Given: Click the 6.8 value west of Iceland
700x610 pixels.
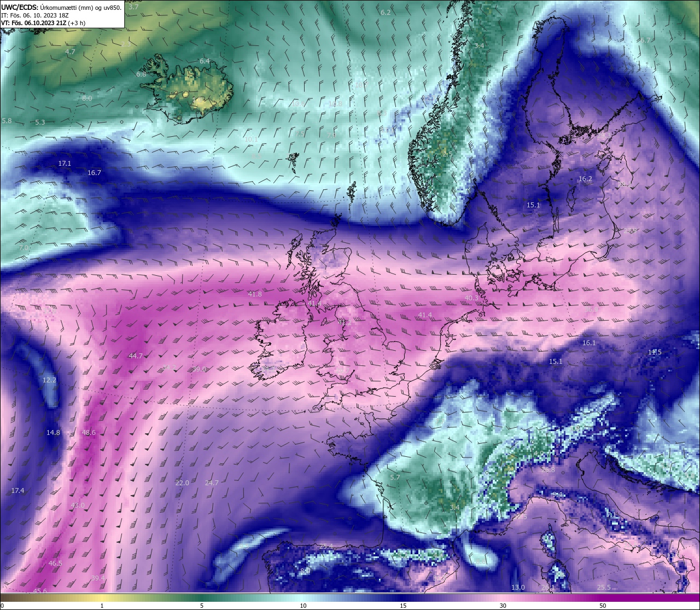Looking at the screenshot, I should click(x=141, y=74).
